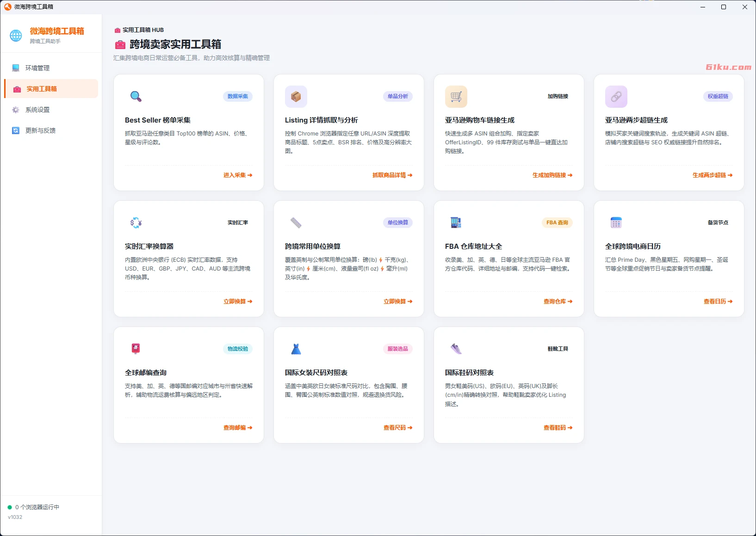Click the 服装选品 tag badge
Image resolution: width=756 pixels, height=536 pixels.
point(398,349)
